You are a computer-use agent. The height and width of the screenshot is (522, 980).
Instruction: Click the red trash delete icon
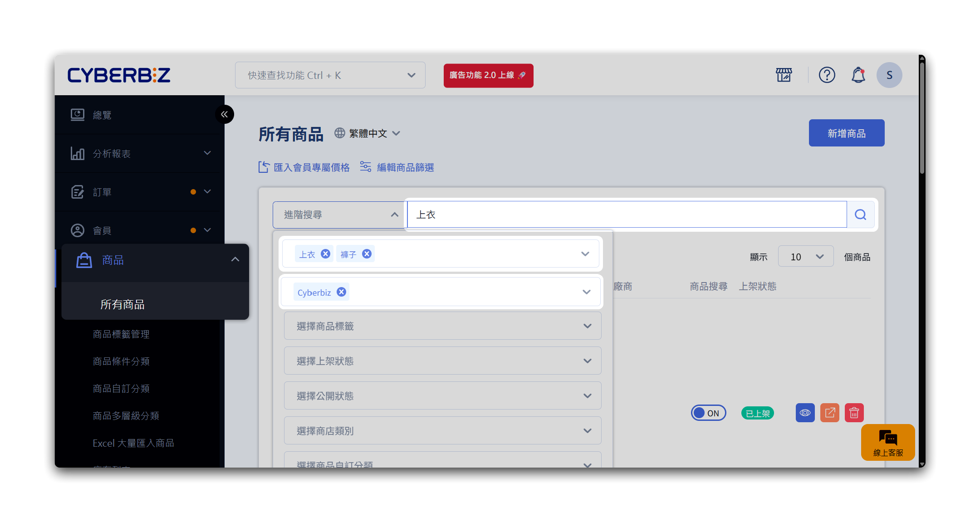[x=854, y=413]
